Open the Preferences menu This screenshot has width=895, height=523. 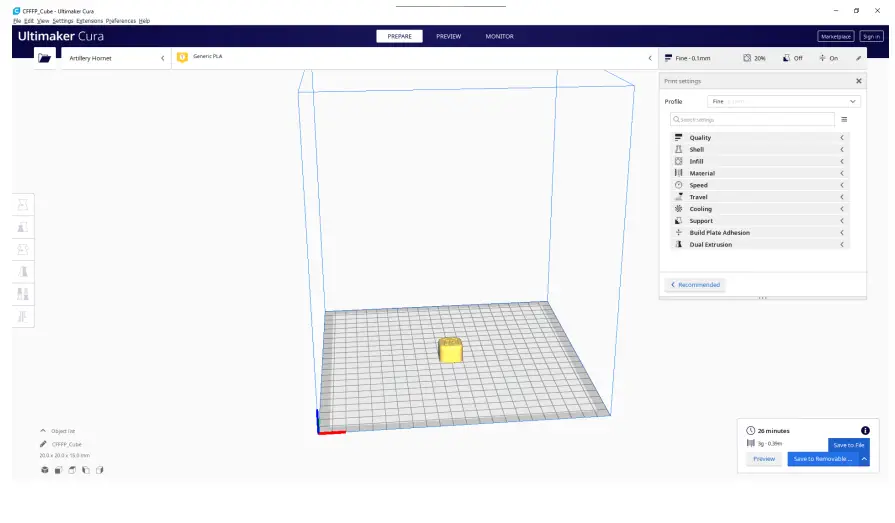[121, 21]
